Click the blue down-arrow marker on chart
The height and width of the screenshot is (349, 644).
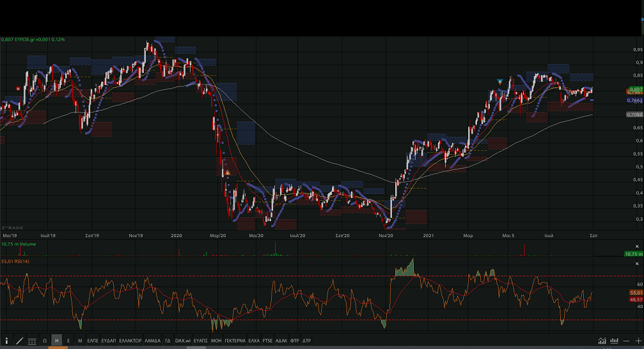point(500,81)
